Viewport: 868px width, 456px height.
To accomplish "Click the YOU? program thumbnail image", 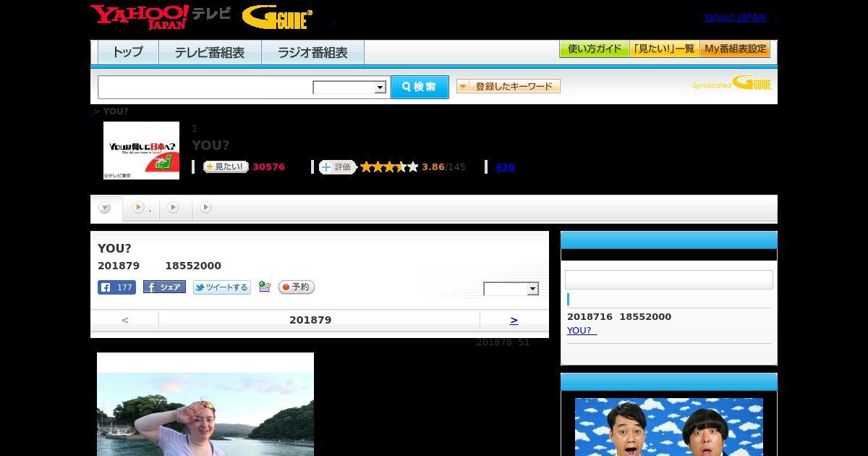I will (x=141, y=151).
